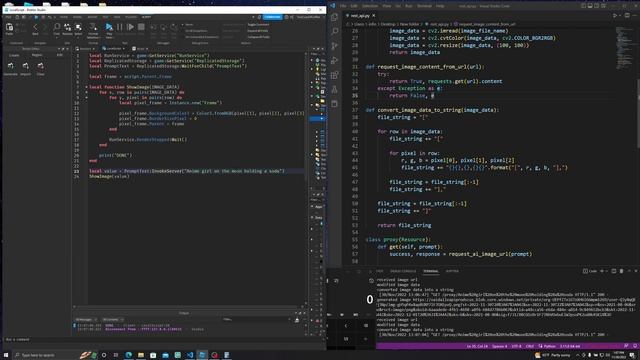Screen dimensions: 640x360
Task: Pause the Roblox Studio simulation
Action: pyautogui.click(x=120, y=27)
